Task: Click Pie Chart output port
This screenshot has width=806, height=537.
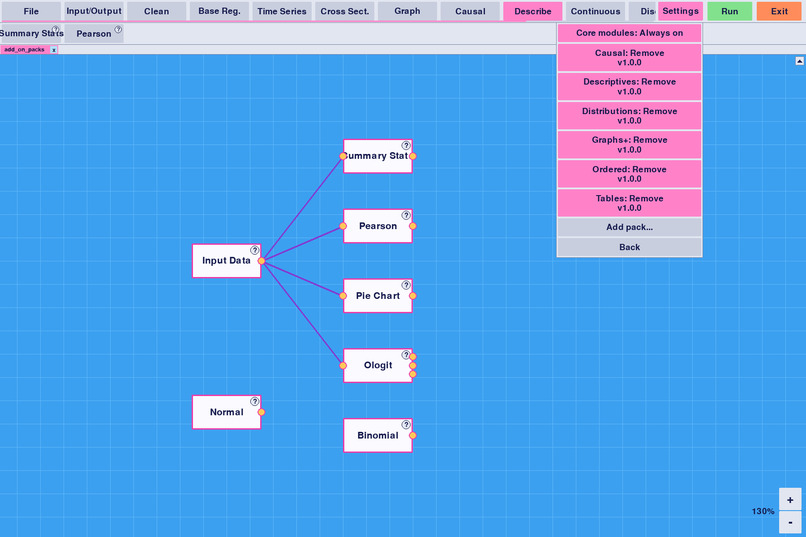Action: point(413,296)
